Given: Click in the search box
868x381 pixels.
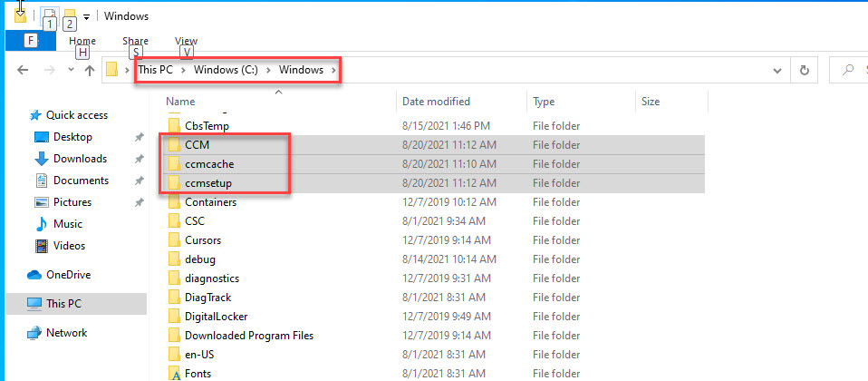Looking at the screenshot, I should tap(852, 70).
